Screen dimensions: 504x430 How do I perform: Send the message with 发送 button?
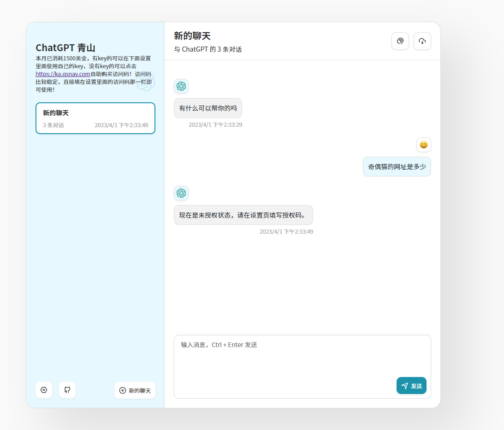click(x=411, y=386)
